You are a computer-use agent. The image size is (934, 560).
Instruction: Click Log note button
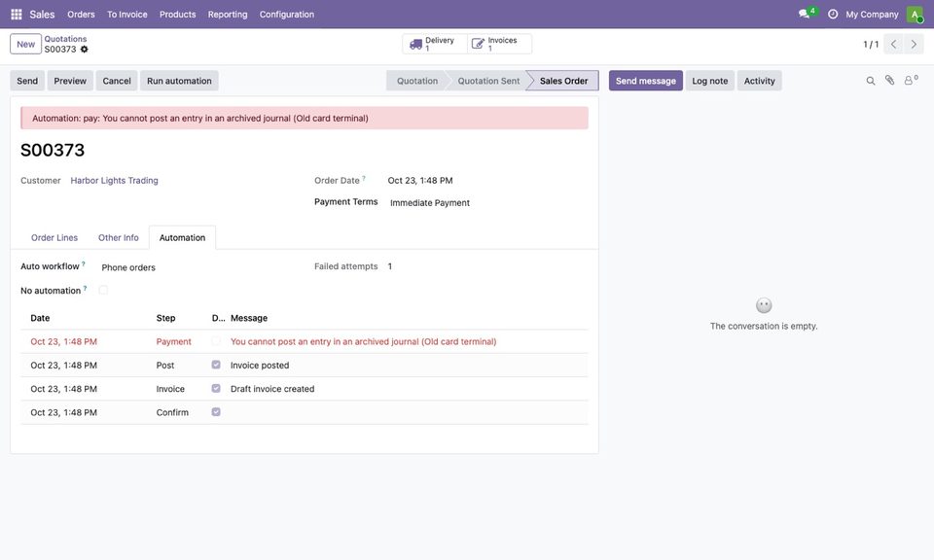[710, 81]
